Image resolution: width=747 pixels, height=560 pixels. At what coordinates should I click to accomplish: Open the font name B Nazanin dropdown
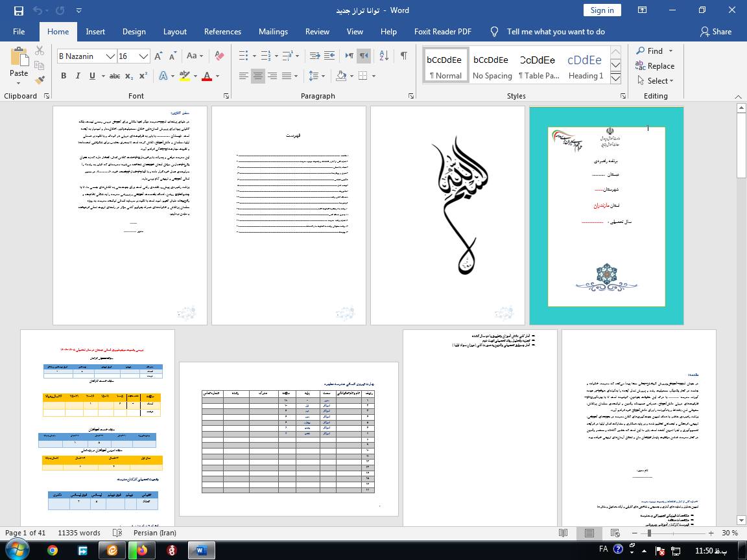point(110,56)
